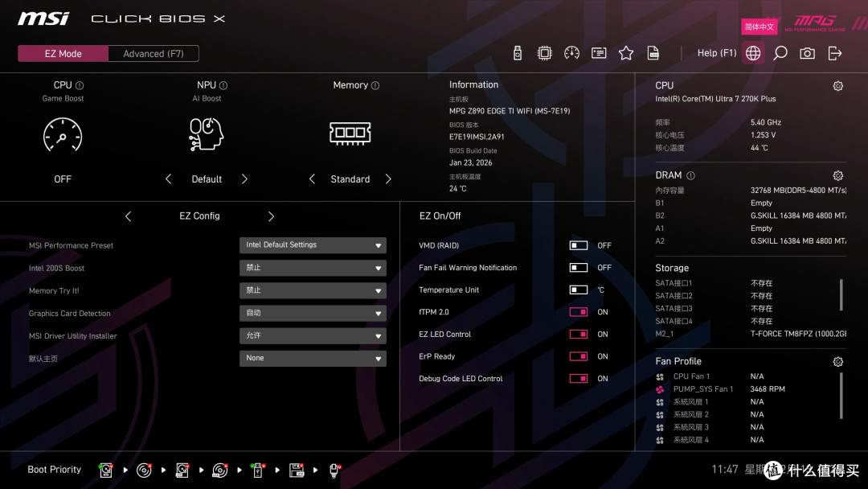Go to previous page of EZ Config
The width and height of the screenshot is (868, 489).
pos(128,216)
